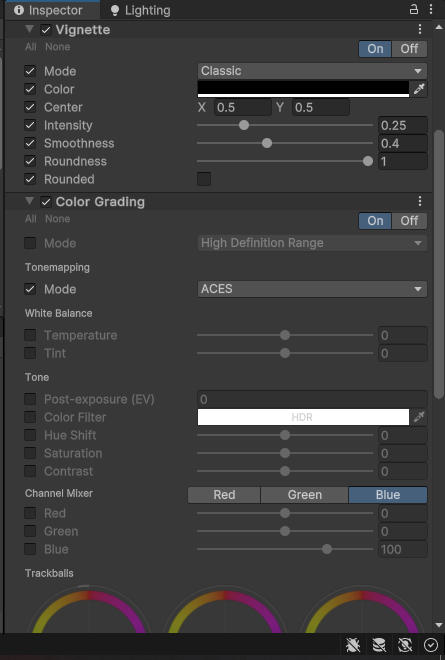
Task: Select the Green channel mixer tab
Action: click(304, 495)
